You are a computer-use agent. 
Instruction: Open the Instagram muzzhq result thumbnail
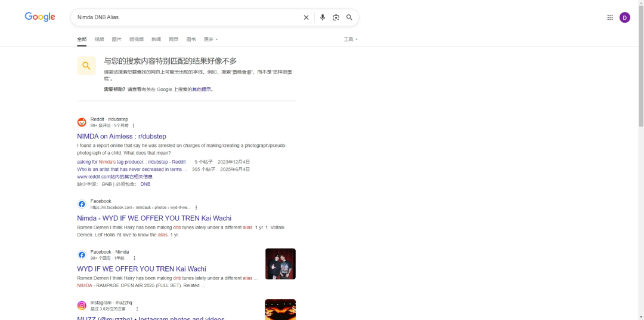[280, 309]
